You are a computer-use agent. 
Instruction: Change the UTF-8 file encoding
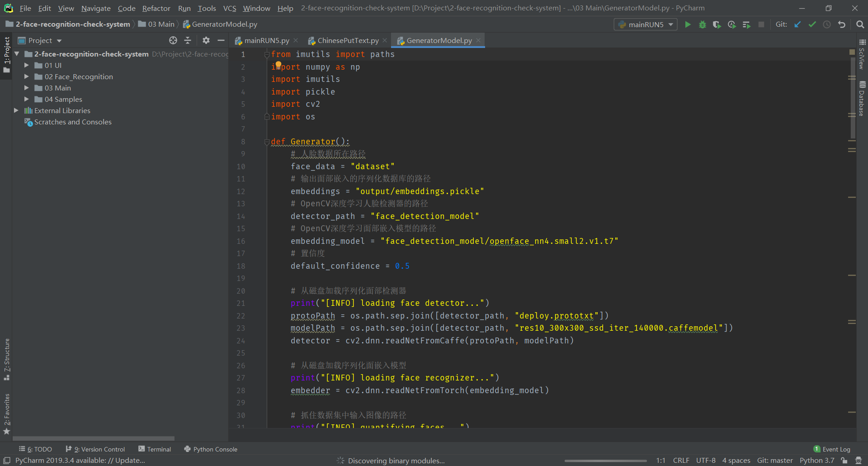point(706,461)
